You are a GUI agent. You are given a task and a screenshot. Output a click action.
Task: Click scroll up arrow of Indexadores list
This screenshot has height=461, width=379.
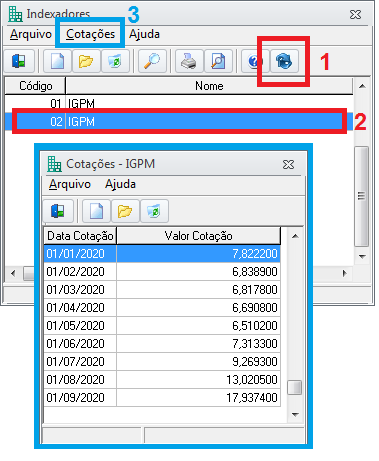pos(362,86)
